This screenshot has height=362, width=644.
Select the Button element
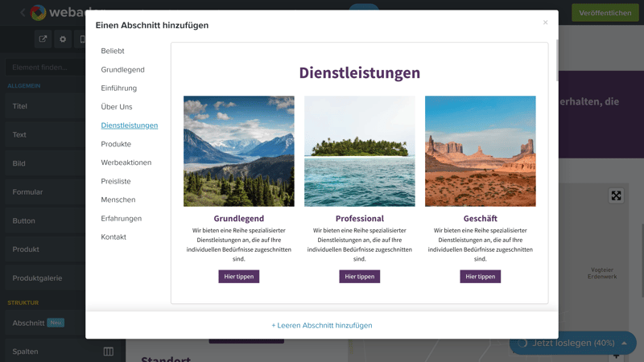point(45,220)
